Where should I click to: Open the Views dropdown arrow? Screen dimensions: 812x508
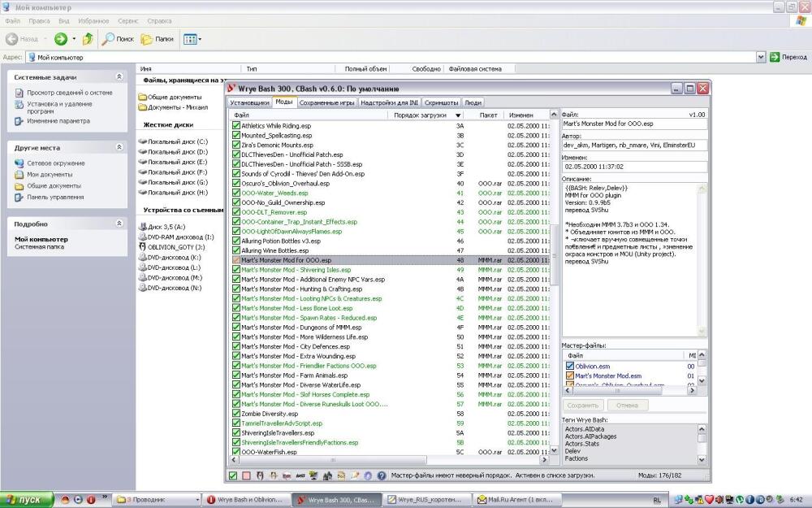[x=200, y=39]
